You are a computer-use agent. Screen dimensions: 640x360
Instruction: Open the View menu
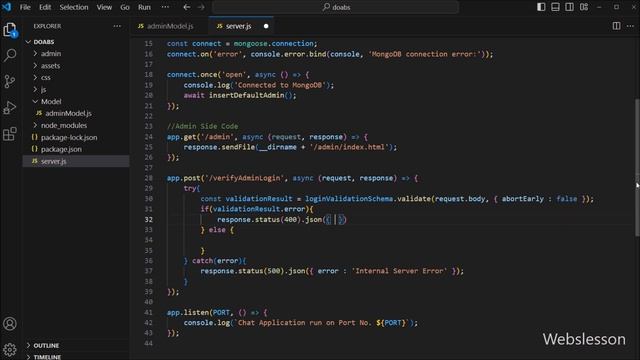(x=104, y=7)
